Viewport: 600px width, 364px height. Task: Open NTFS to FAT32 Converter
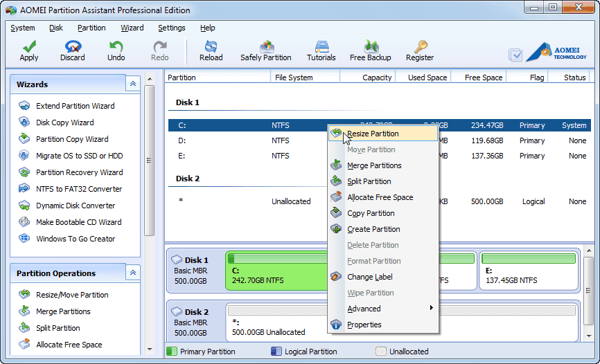[x=71, y=189]
